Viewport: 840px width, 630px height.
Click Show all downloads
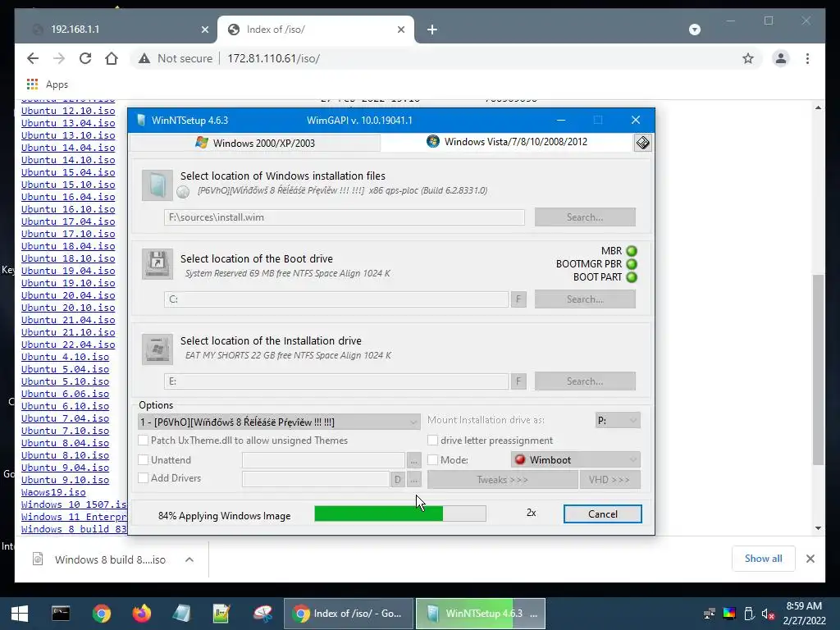[764, 559]
